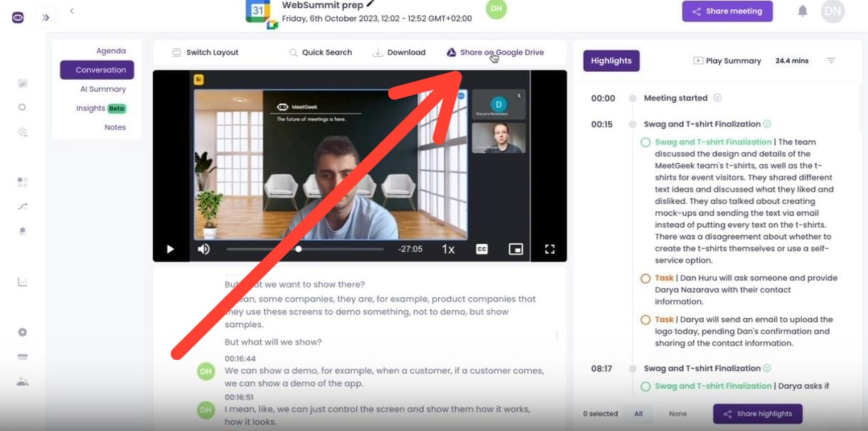This screenshot has height=431, width=868.
Task: Toggle closed captions CC
Action: click(482, 249)
